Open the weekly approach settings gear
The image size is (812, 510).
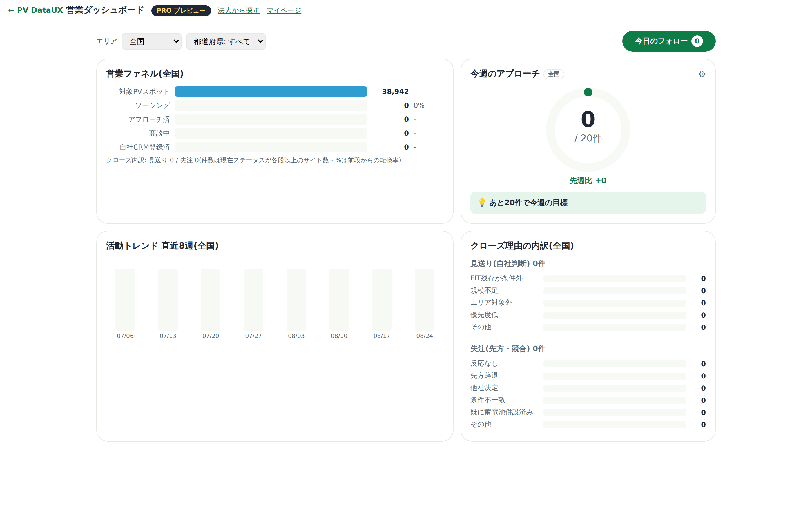coord(702,74)
